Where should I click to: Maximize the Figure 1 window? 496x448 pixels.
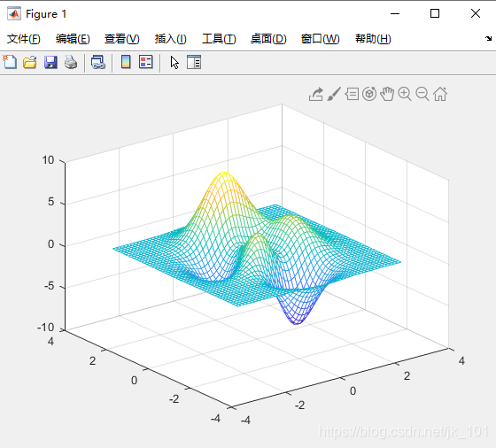(x=435, y=13)
